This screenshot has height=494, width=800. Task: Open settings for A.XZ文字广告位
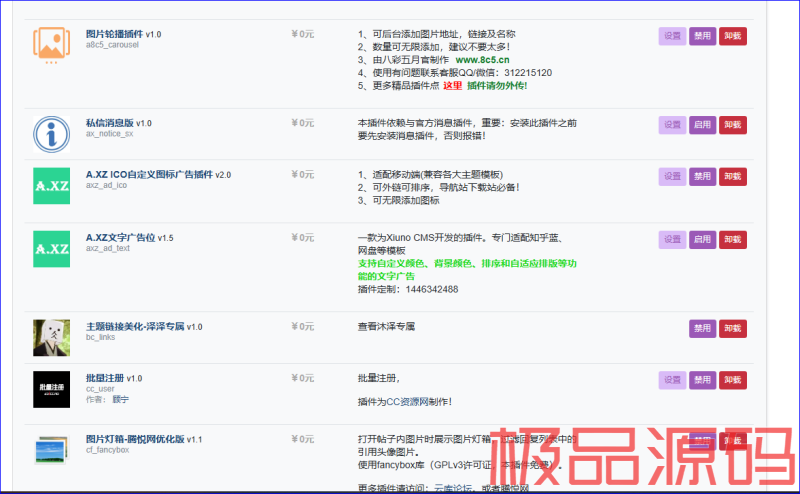672,240
